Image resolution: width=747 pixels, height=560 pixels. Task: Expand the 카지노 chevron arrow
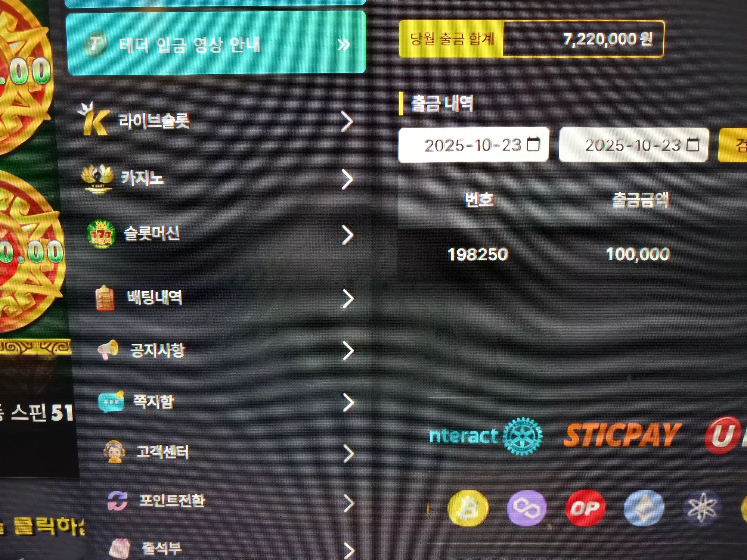[347, 180]
